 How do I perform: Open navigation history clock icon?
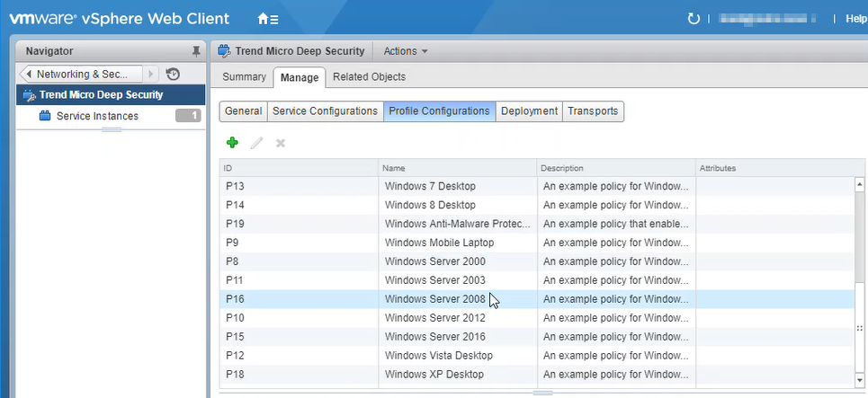tap(174, 75)
